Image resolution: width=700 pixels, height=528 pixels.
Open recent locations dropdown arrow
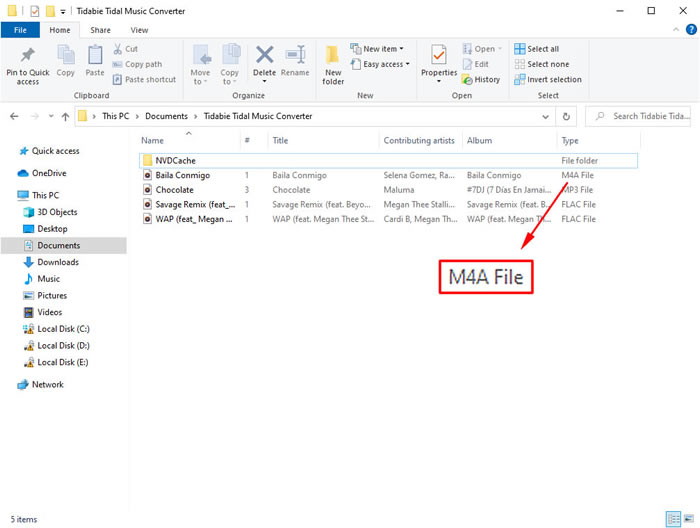pos(51,116)
